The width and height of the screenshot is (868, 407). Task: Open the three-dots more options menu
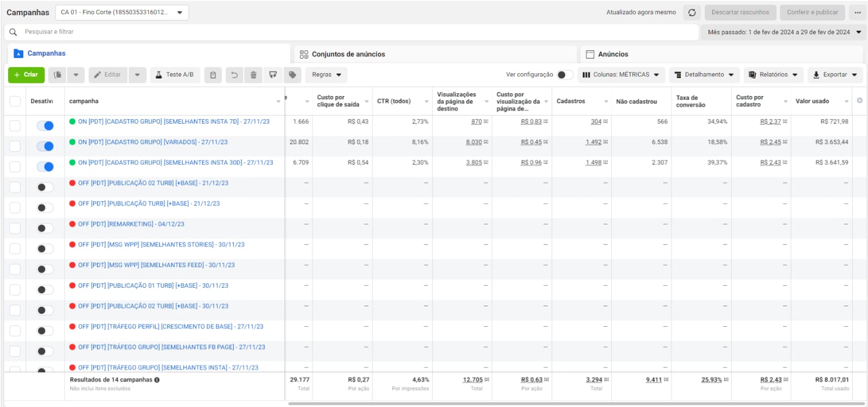click(857, 12)
